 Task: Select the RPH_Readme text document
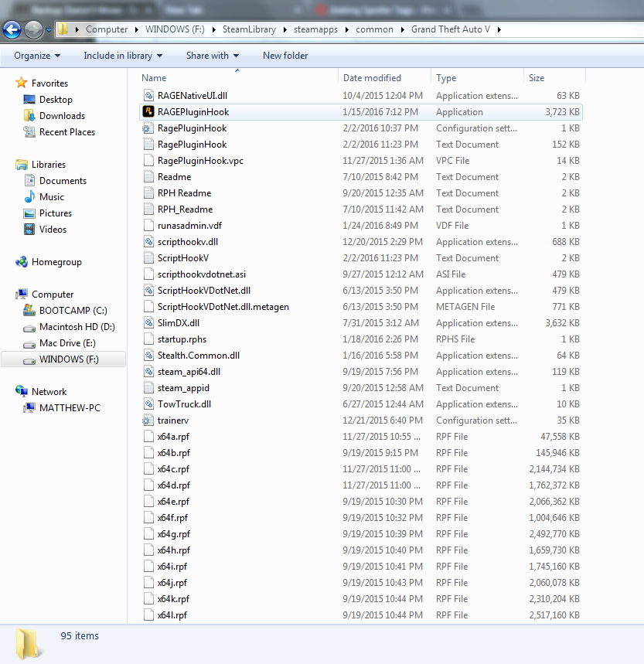361,209
